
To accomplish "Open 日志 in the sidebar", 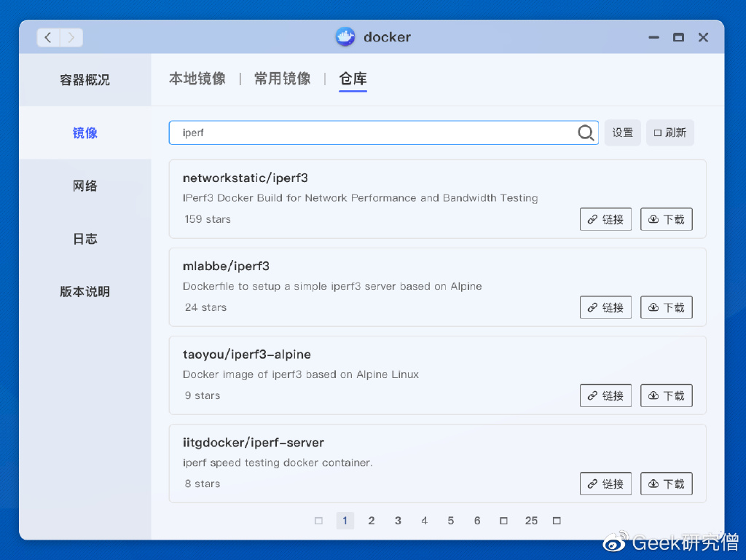I will tap(85, 238).
